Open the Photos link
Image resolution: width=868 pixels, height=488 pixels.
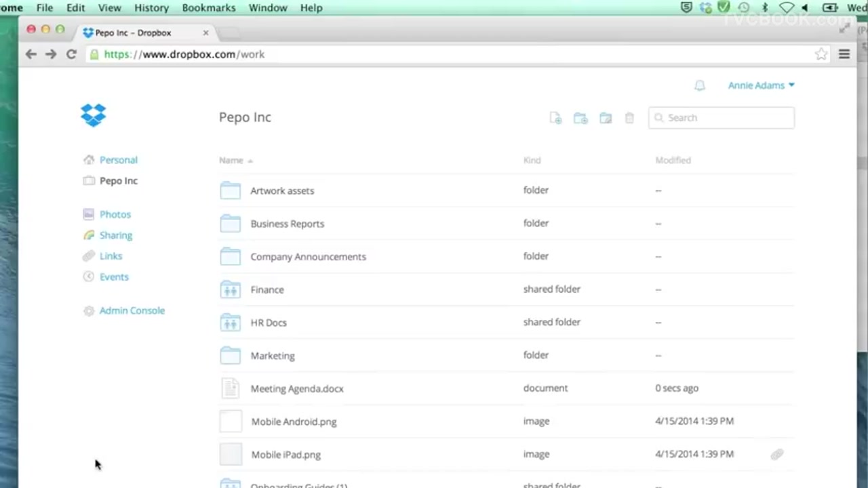pyautogui.click(x=115, y=214)
